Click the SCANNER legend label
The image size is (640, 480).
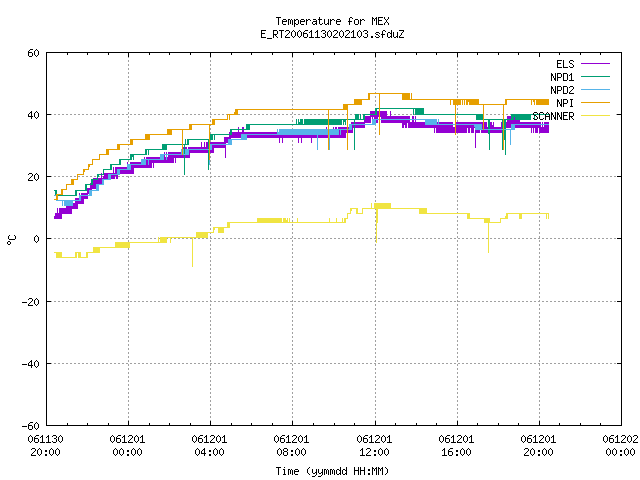(553, 116)
